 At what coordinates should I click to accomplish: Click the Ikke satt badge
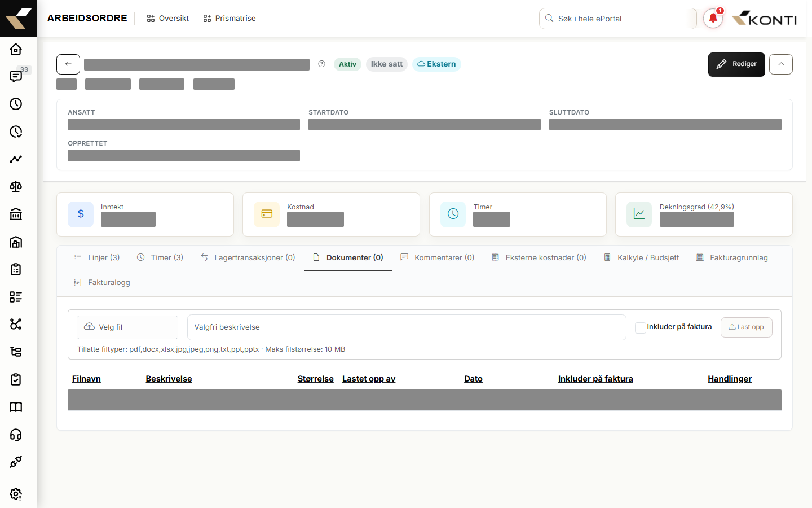pyautogui.click(x=387, y=64)
